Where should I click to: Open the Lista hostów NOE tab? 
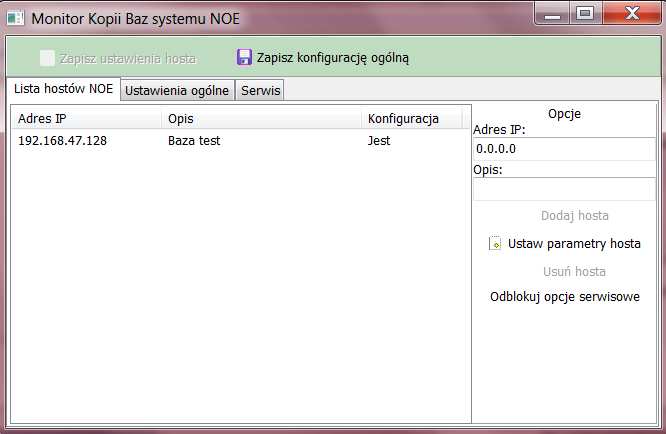[63, 89]
